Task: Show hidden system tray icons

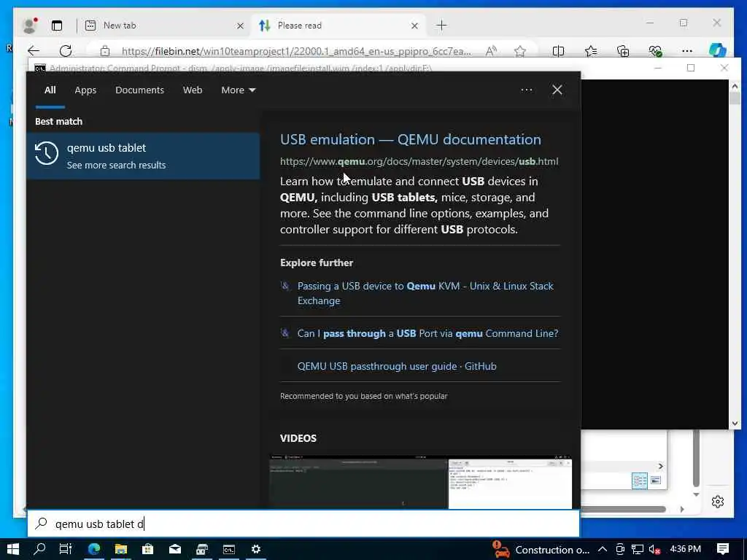Action: [x=602, y=549]
